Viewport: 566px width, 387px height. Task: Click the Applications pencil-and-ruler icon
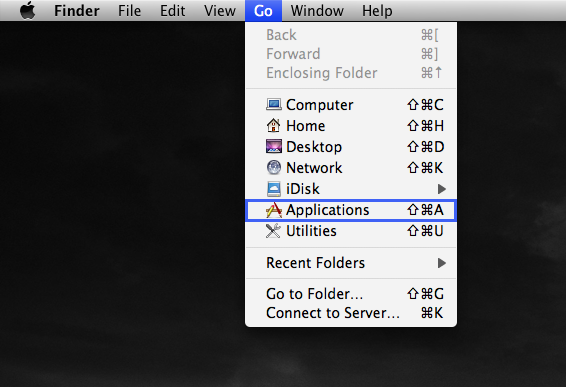274,210
